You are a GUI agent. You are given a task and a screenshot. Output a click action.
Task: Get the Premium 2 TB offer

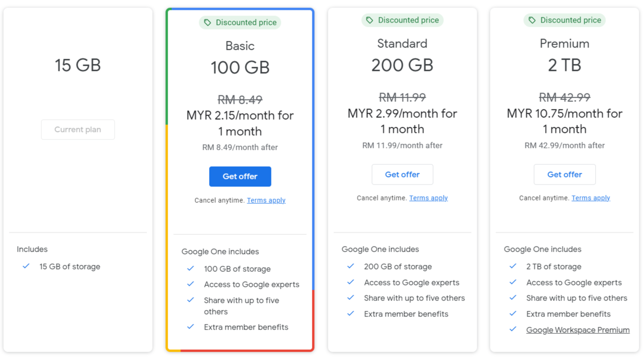[x=565, y=175]
